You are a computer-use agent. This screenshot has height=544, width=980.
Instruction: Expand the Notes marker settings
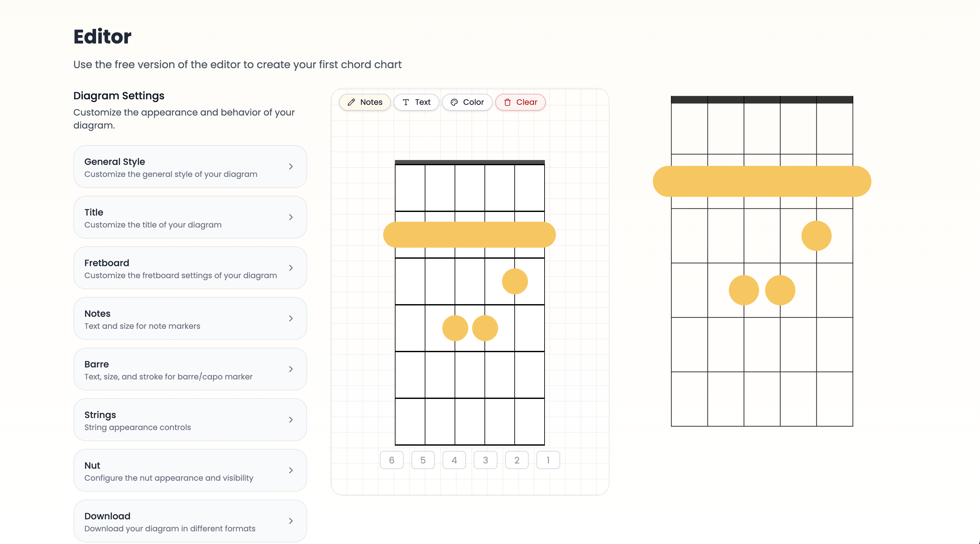[190, 318]
